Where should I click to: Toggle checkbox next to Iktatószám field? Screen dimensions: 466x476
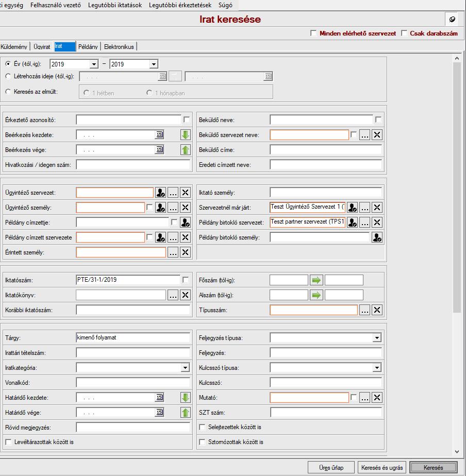186,280
